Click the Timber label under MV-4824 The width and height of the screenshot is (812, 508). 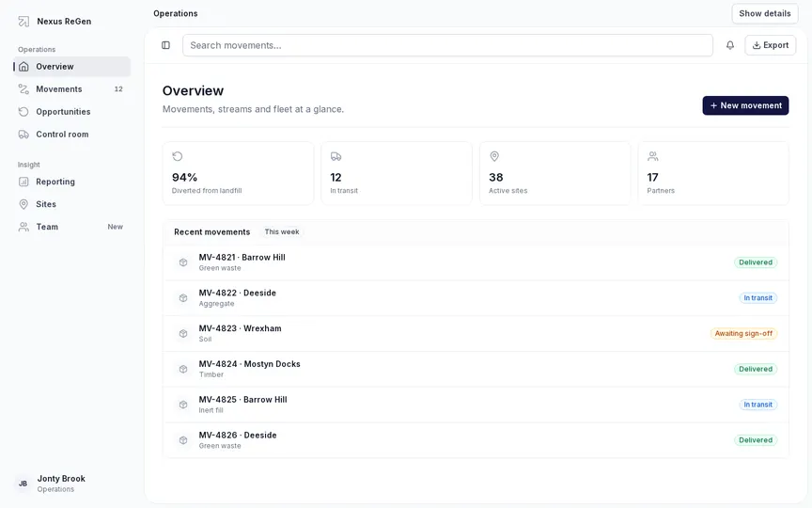[211, 374]
